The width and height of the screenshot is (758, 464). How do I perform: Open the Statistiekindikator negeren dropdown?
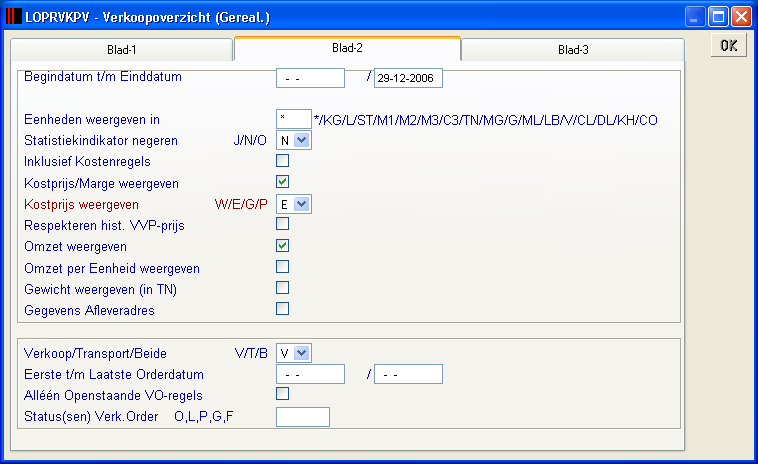point(293,140)
